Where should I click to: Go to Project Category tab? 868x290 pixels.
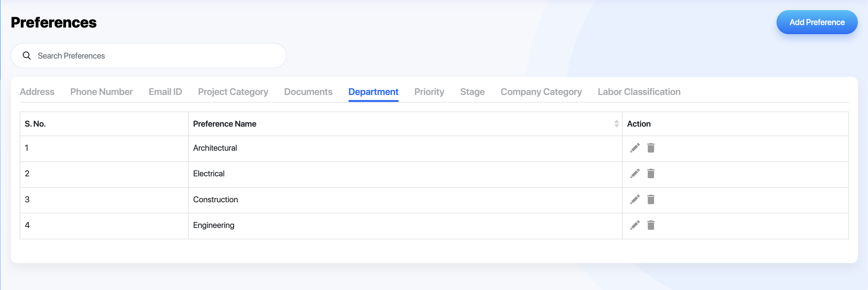coord(233,91)
